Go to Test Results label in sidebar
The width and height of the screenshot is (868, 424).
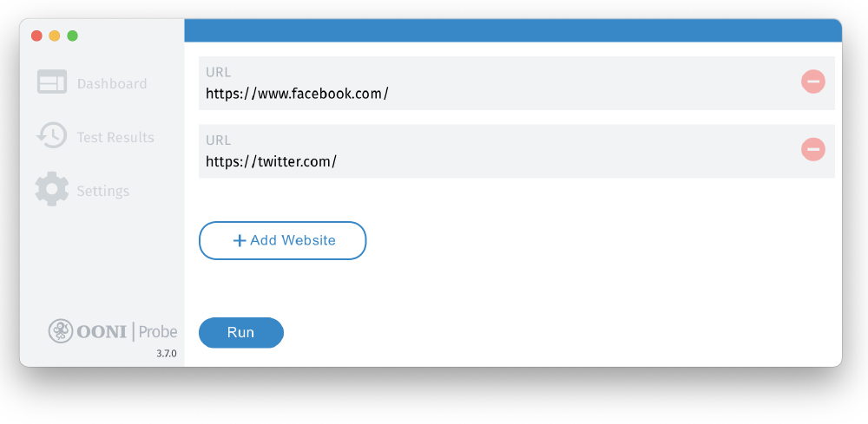(115, 138)
